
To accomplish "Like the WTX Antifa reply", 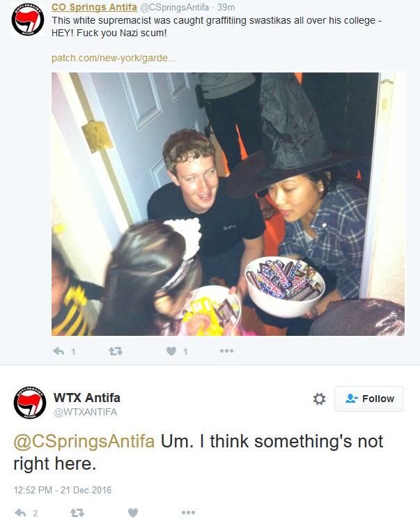I will tap(133, 513).
